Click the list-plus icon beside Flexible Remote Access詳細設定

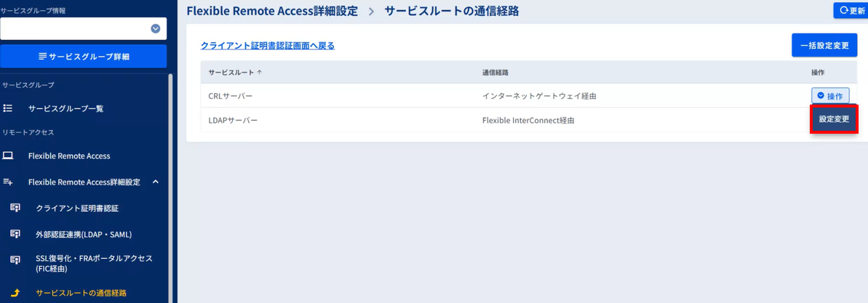8,182
